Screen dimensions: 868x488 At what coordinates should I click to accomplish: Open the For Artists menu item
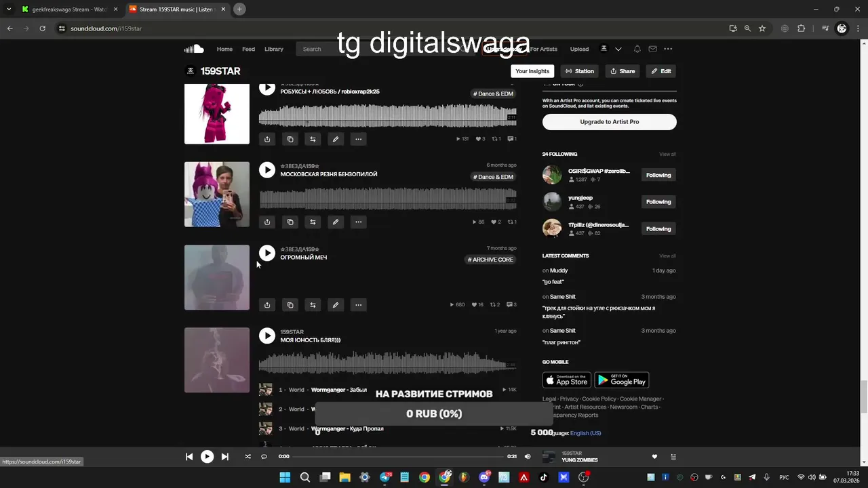544,49
